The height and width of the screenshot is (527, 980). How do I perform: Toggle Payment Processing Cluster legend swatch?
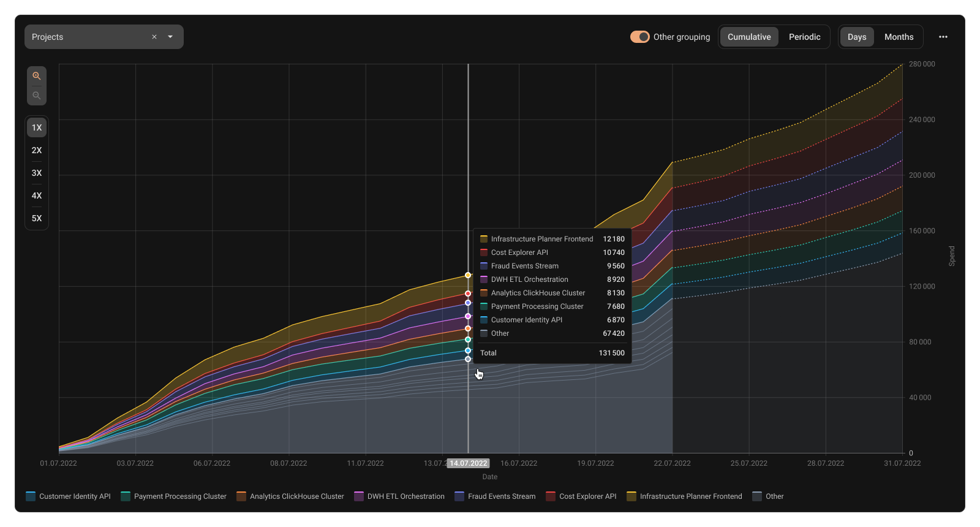pyautogui.click(x=126, y=496)
